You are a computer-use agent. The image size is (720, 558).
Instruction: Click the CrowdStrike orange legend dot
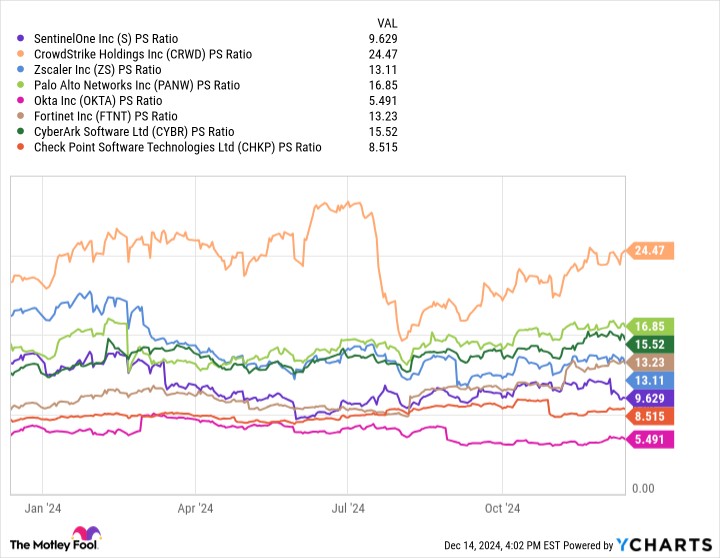23,54
